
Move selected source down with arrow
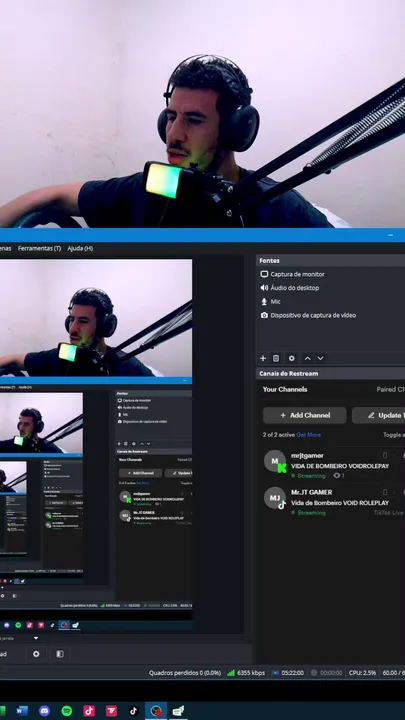[321, 358]
